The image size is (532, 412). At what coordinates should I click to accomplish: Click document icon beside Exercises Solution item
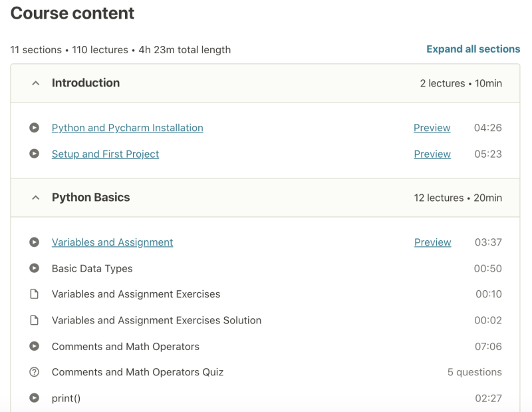click(35, 320)
